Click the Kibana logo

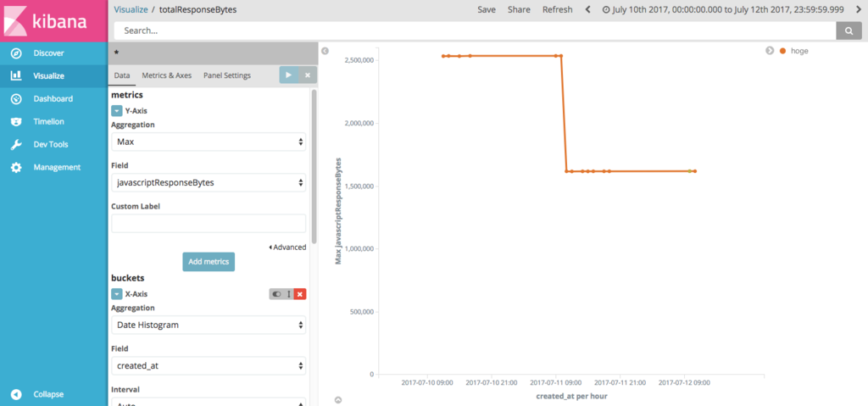tap(53, 20)
